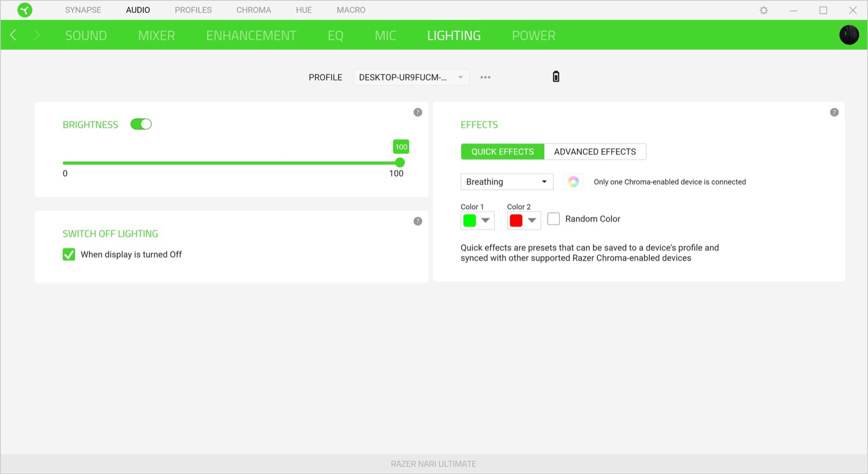Go forward with the right arrow
Screen dimensions: 868x474
(x=37, y=35)
